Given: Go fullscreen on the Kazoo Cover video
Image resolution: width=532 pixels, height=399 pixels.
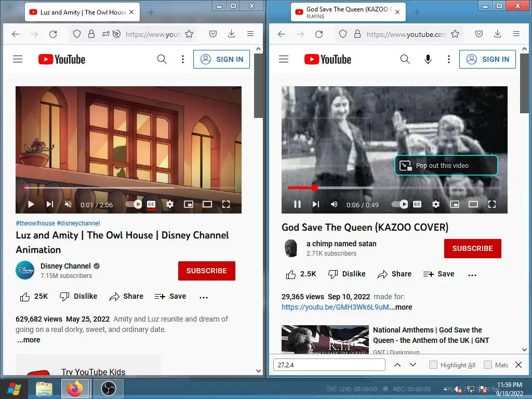Looking at the screenshot, I should point(492,204).
